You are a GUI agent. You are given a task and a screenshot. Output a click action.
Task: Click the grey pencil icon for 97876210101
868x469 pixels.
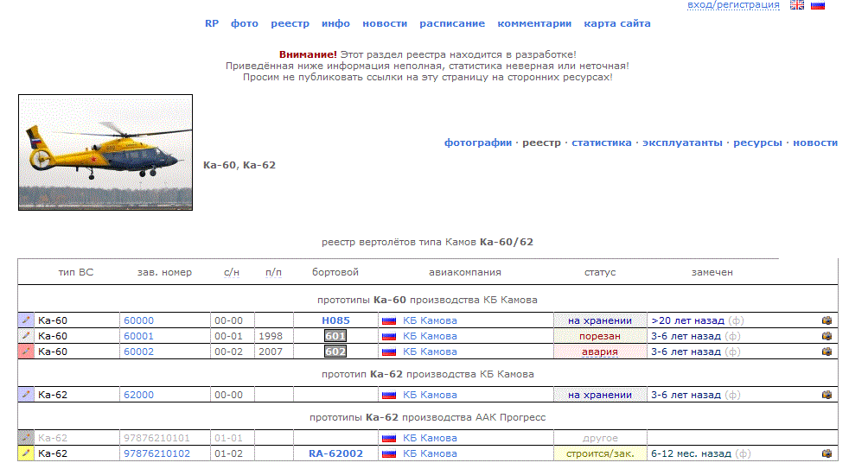tap(26, 438)
